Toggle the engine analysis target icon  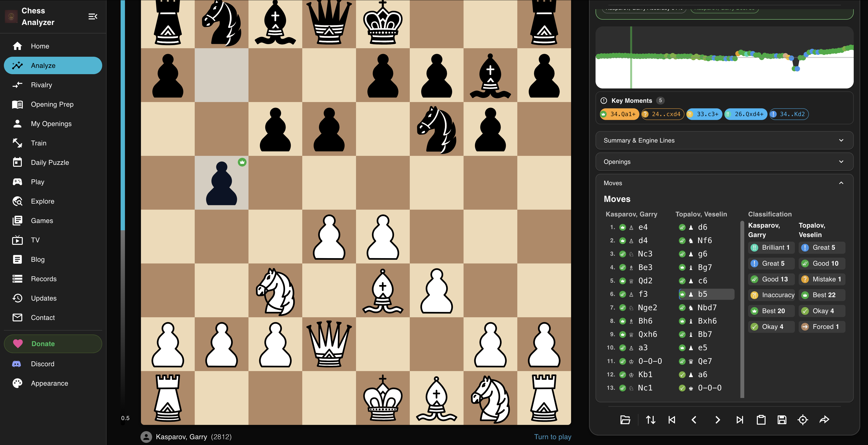click(x=803, y=420)
